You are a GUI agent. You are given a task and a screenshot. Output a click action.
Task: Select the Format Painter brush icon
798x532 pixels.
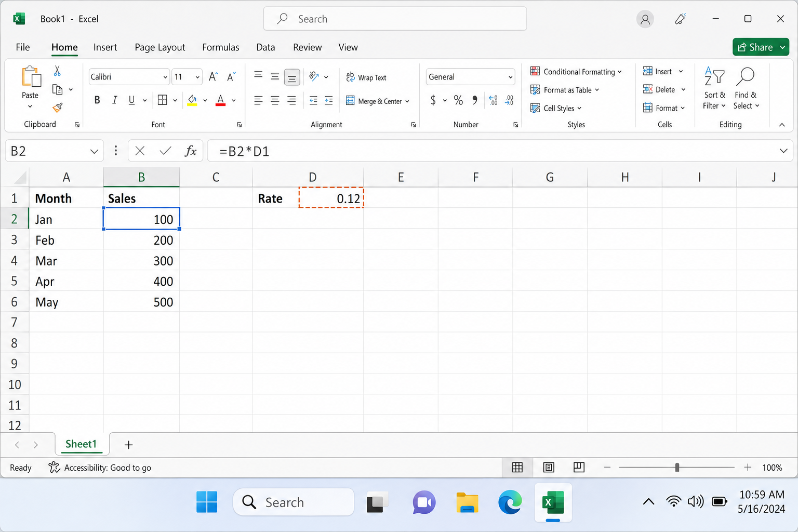pos(57,108)
